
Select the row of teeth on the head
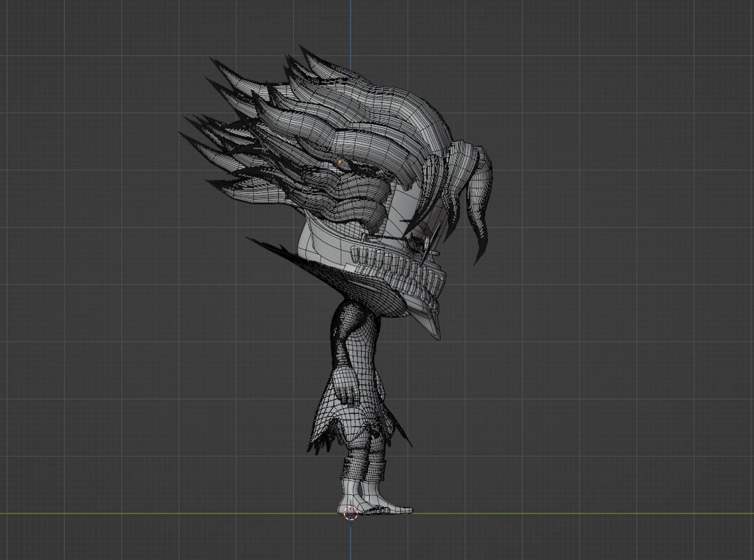[x=398, y=271]
